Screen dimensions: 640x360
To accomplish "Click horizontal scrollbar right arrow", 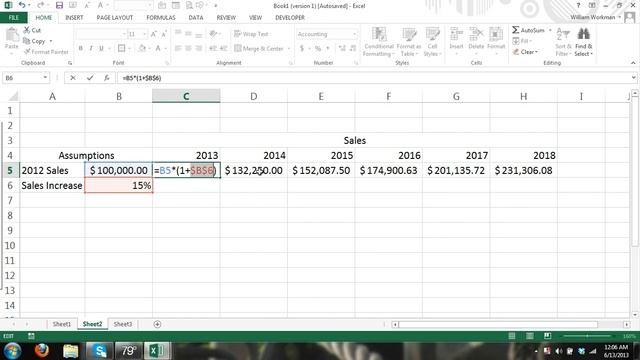I will point(627,324).
